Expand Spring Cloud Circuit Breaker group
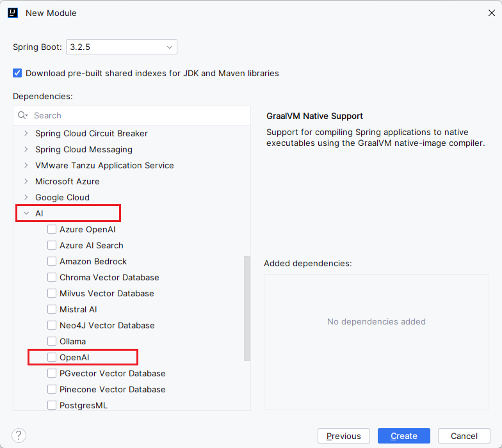Viewport: 502px width, 448px height. tap(26, 133)
